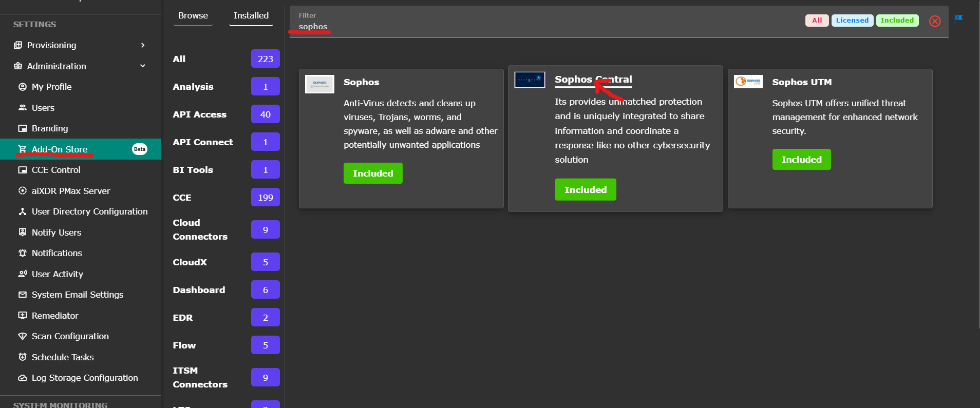Click the Provisioning sidebar icon
This screenshot has height=408, width=980.
click(18, 45)
